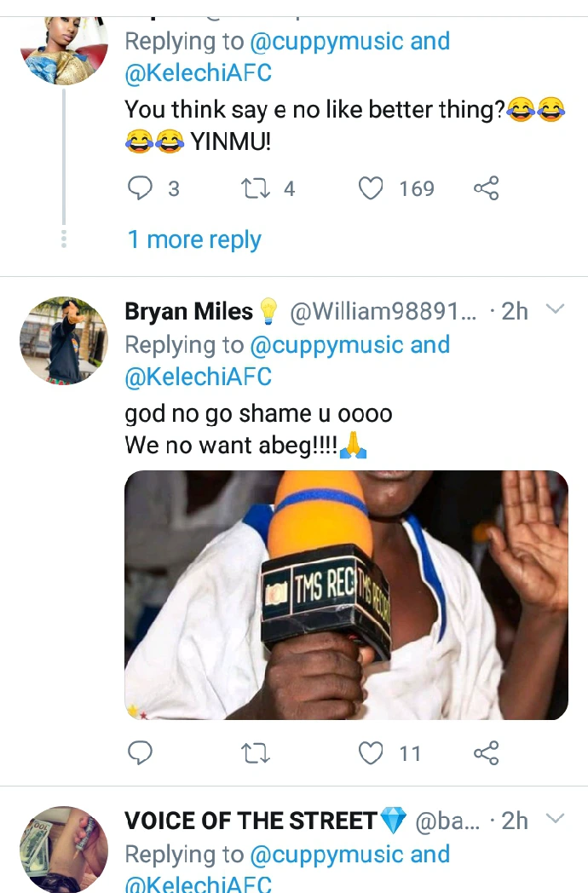This screenshot has width=588, height=893.
Task: Open Bryan Miles' profile picture
Action: (x=64, y=341)
